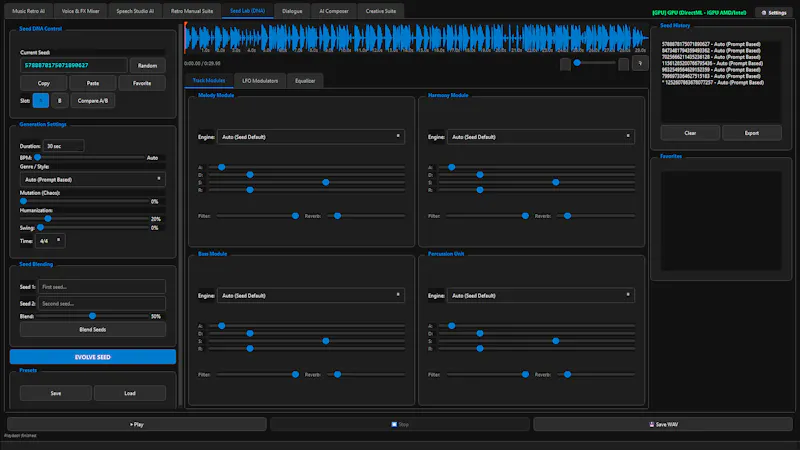Click the small button left of the waveform zoom slider

565,64
